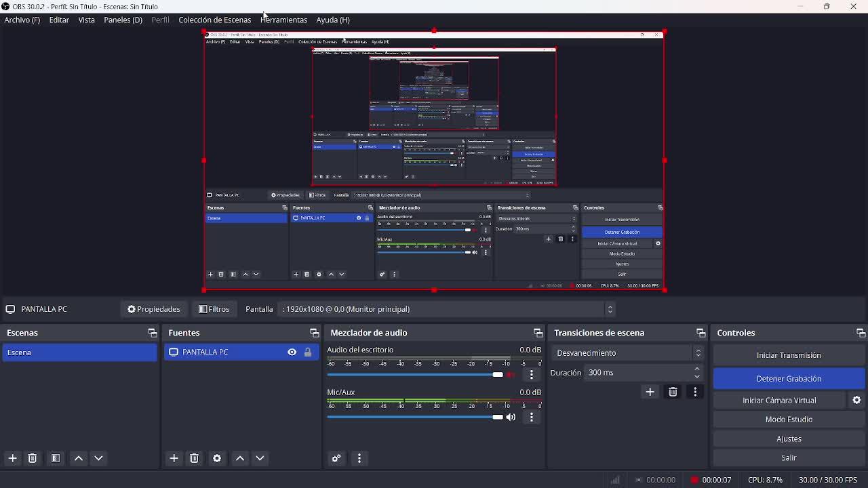868x488 pixels.
Task: Open scene filters icon in Escenas panel
Action: (x=56, y=458)
